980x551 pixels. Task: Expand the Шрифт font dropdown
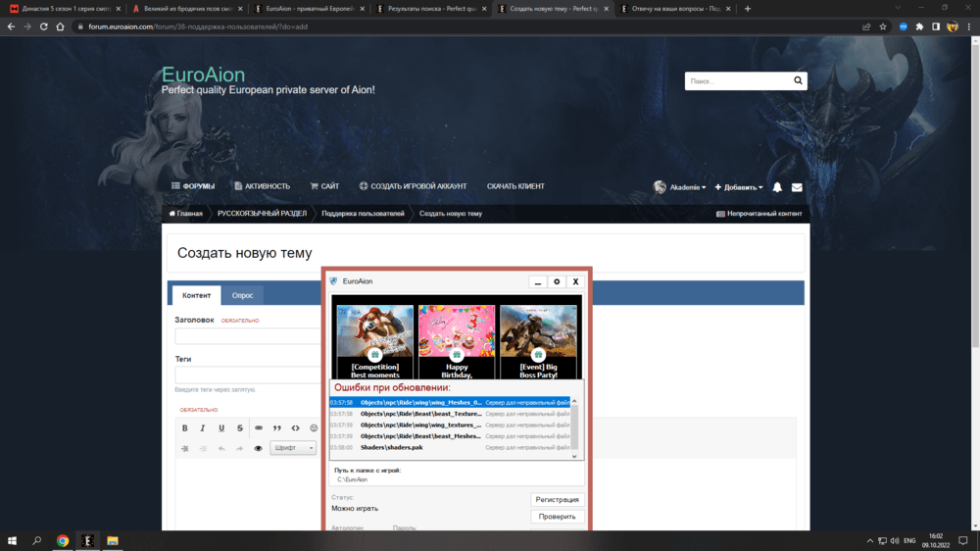294,448
